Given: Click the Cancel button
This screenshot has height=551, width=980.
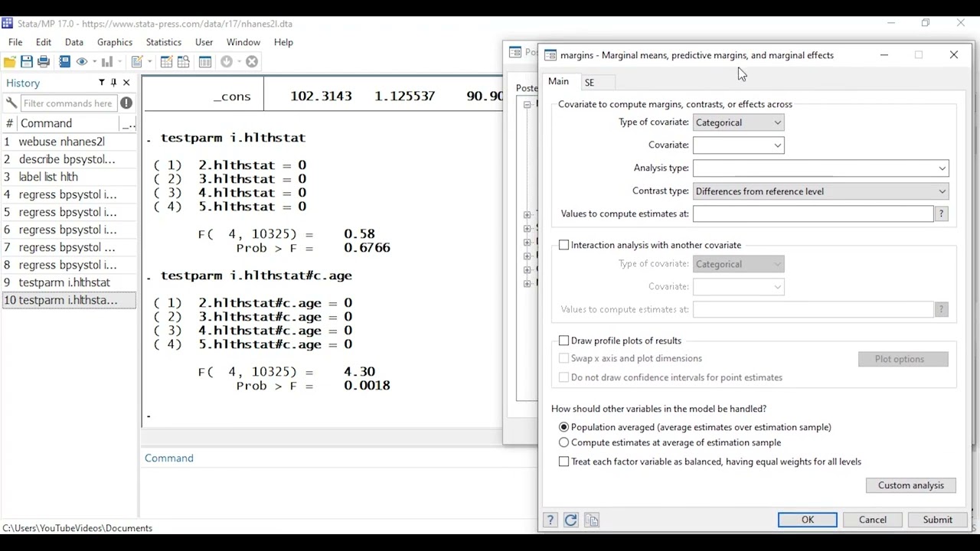Looking at the screenshot, I should tap(873, 520).
